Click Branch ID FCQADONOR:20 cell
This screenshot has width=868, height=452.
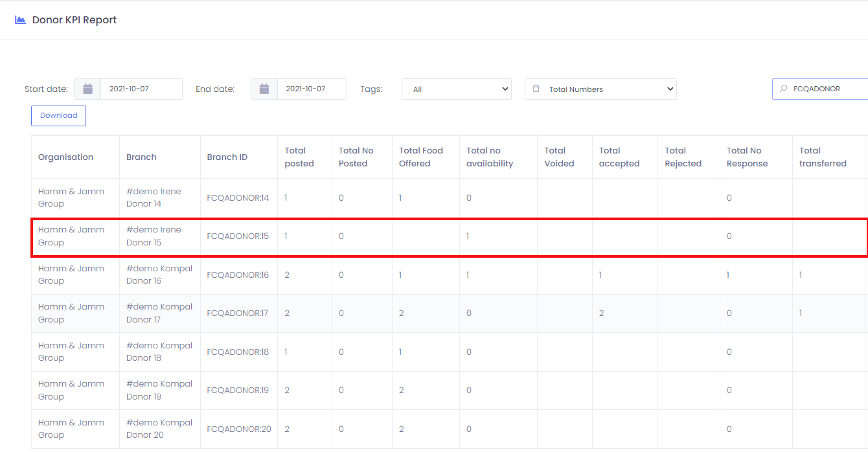(238, 429)
